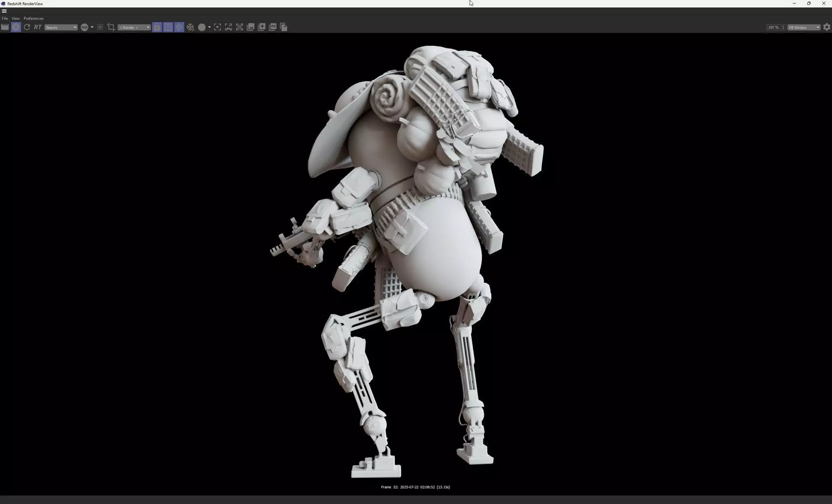This screenshot has height=504, width=832.
Task: Open the Fill Window dropdown
Action: tap(804, 27)
